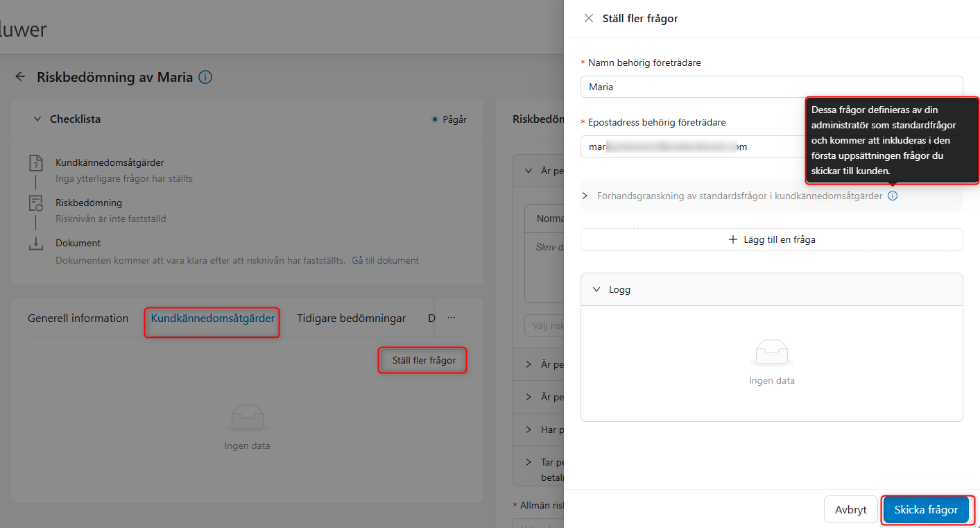This screenshot has height=528, width=980.
Task: Close the Ställ fler frågor panel
Action: pos(589,19)
